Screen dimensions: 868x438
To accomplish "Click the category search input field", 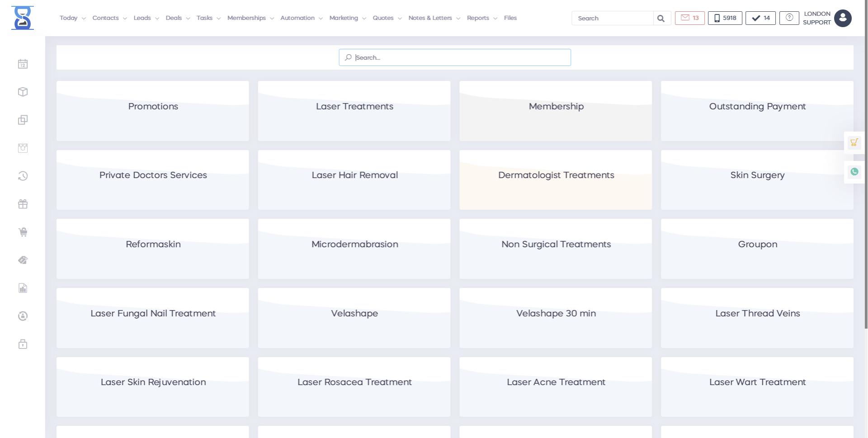I will tap(455, 57).
